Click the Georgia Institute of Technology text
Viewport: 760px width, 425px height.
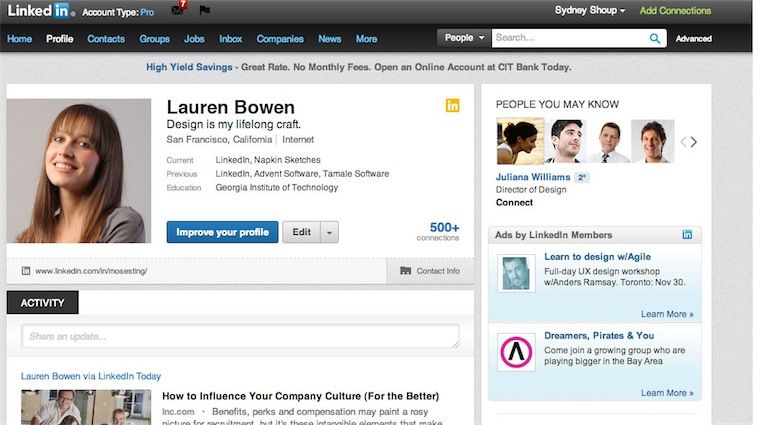click(277, 188)
